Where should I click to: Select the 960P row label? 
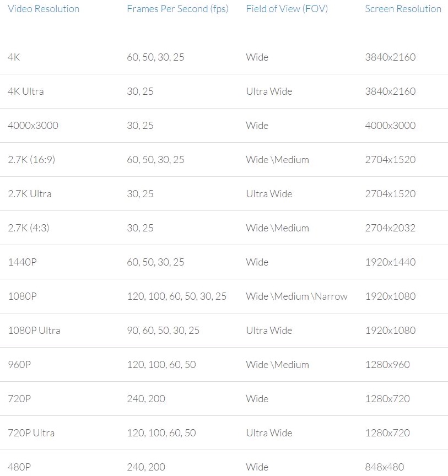(x=19, y=365)
